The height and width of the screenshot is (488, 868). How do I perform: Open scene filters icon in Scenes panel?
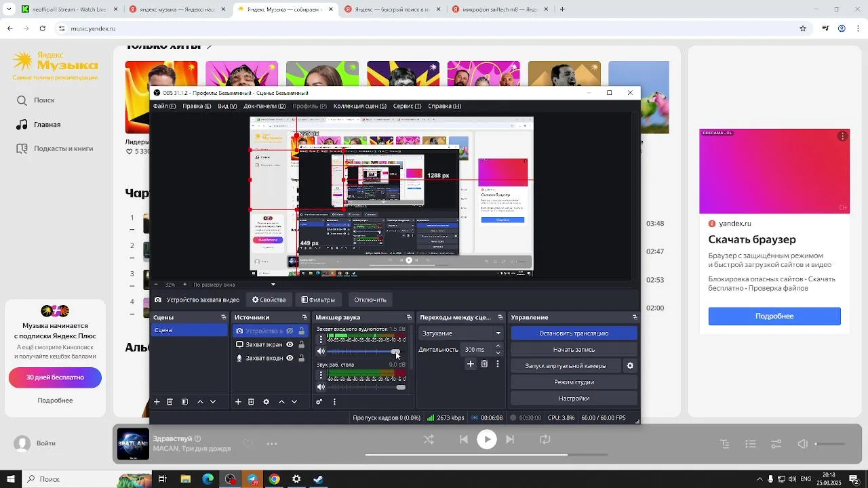[184, 402]
